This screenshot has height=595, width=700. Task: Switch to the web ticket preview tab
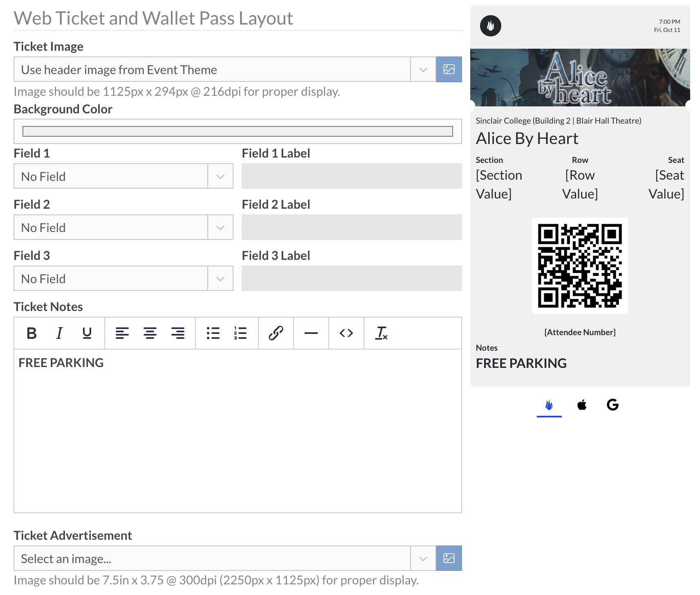pos(549,405)
